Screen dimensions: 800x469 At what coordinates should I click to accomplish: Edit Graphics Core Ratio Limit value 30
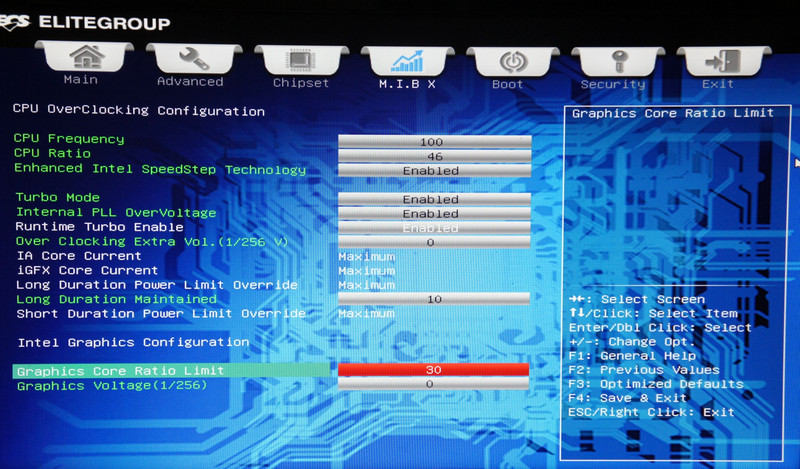click(x=433, y=369)
